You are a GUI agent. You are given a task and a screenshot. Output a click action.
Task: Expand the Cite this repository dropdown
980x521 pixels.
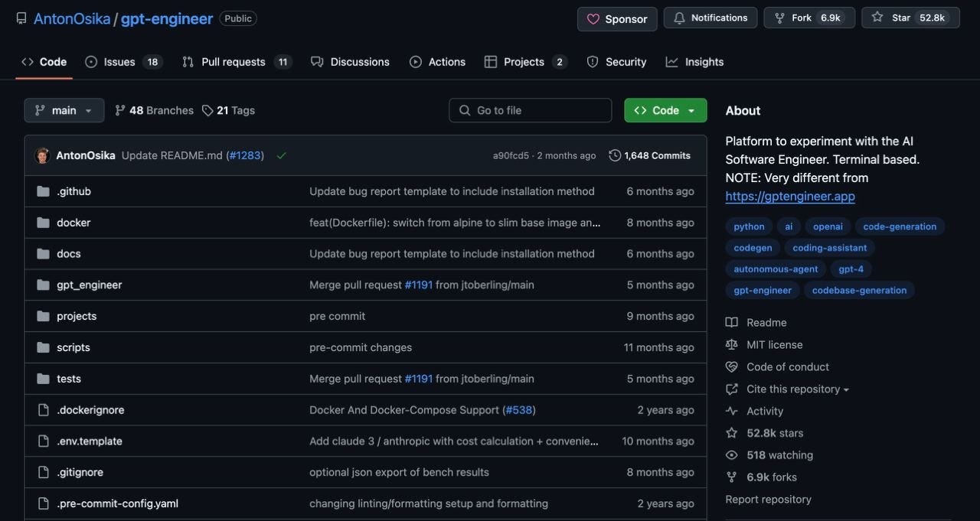click(x=788, y=389)
